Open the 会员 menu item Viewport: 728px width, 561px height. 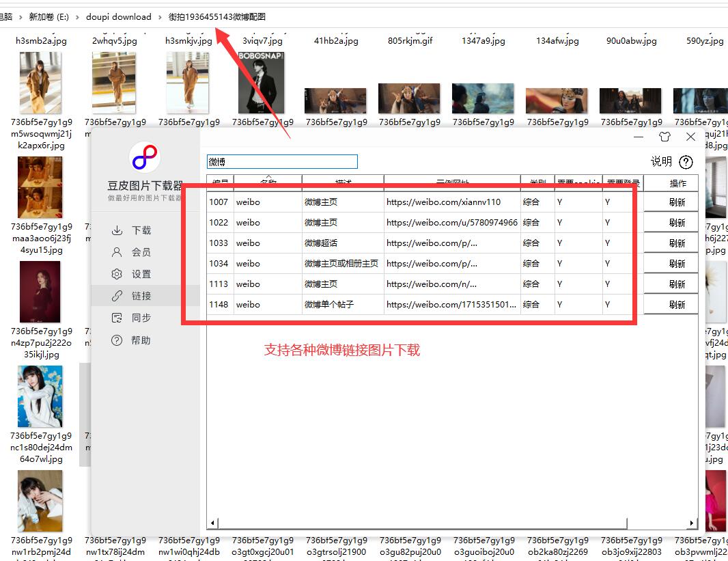click(141, 252)
